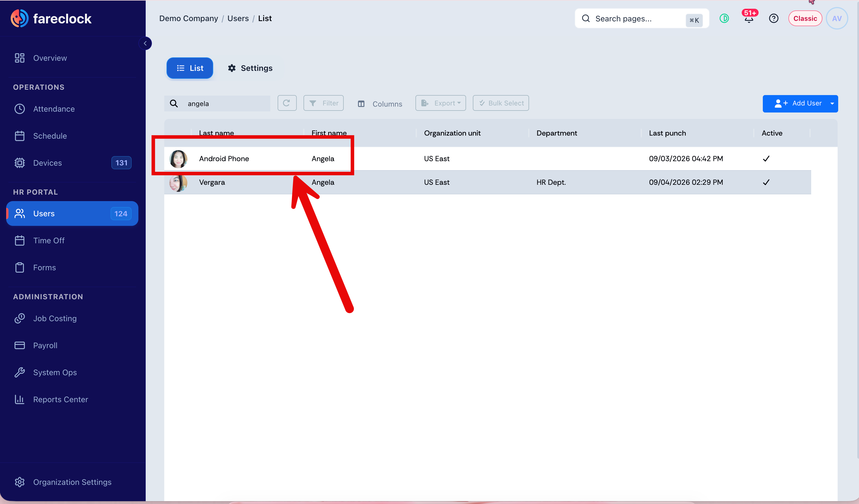Open Organization Settings at sidebar bottom

point(72,482)
